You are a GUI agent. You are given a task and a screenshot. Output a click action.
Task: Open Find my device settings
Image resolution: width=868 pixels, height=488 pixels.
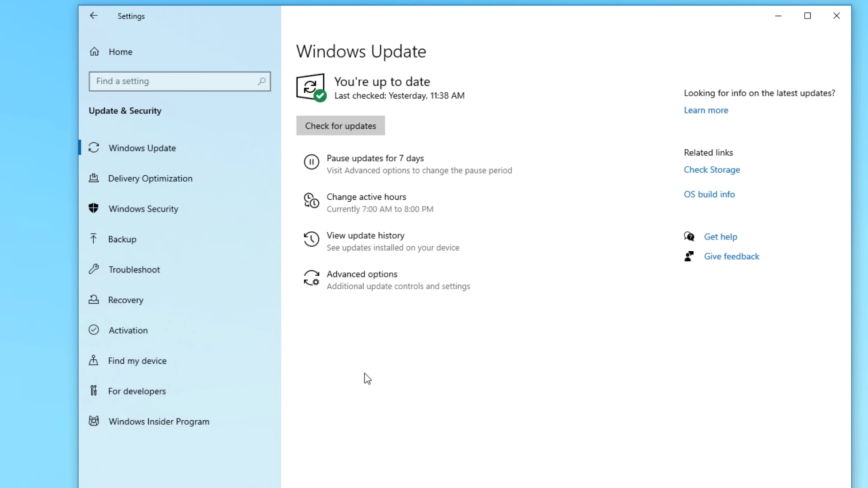[x=137, y=361]
